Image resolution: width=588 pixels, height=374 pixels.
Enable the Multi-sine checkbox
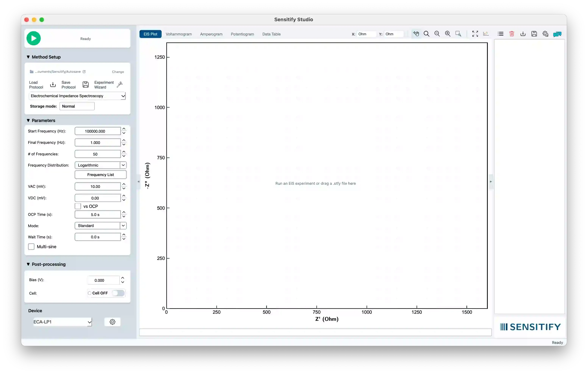31,247
